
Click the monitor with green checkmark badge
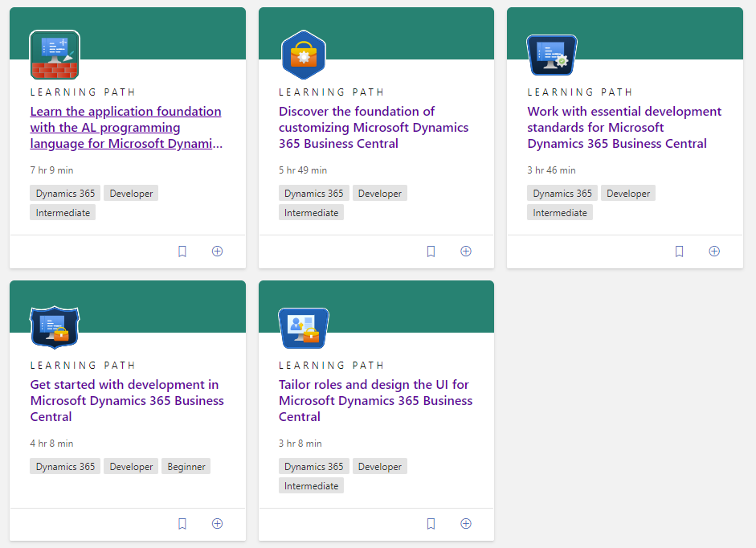(x=552, y=55)
